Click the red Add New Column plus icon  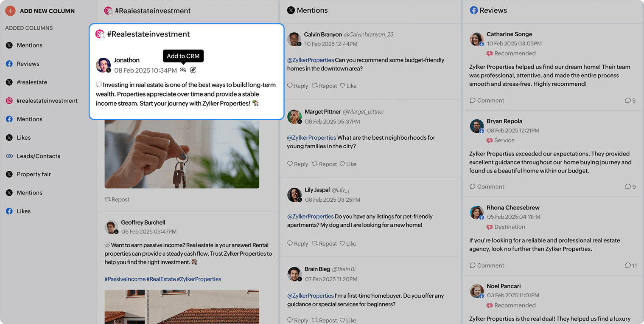click(x=10, y=11)
